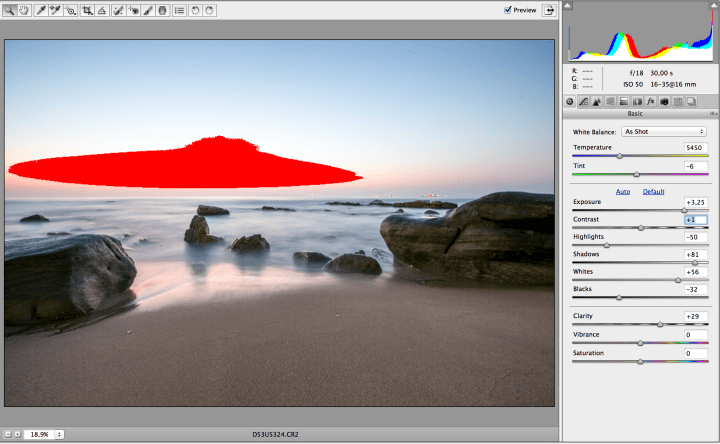Open the White Balance dropdown
The width and height of the screenshot is (720, 444).
pyautogui.click(x=663, y=131)
